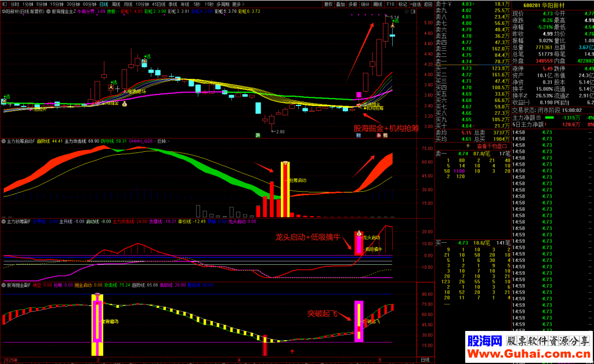594x364 pixels.
Task: Click the 外盘 value 348559
Action: click(x=544, y=61)
